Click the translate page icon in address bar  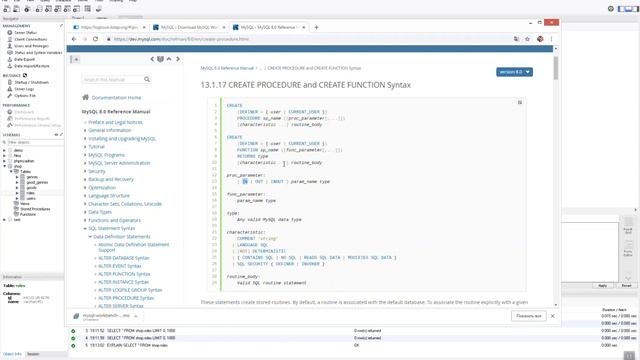coord(516,39)
